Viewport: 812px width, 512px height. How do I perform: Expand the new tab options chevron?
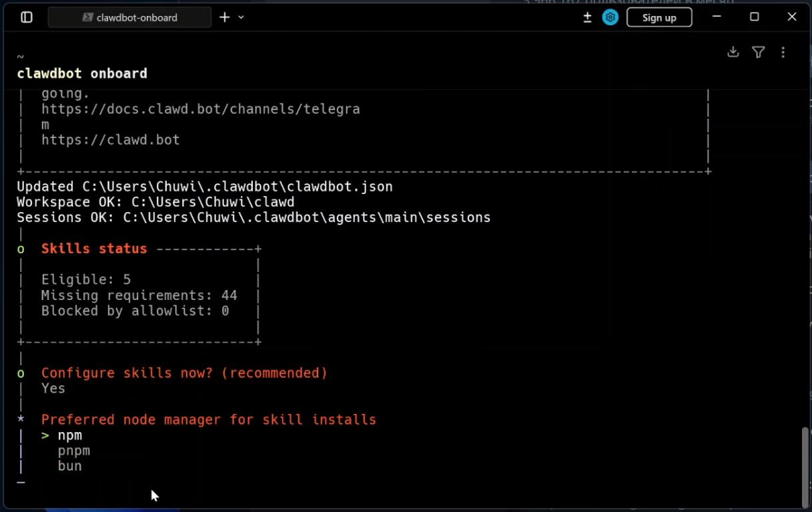click(241, 17)
